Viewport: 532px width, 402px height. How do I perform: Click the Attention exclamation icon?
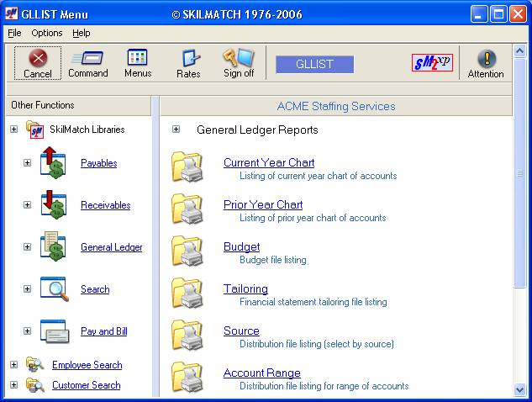click(487, 59)
